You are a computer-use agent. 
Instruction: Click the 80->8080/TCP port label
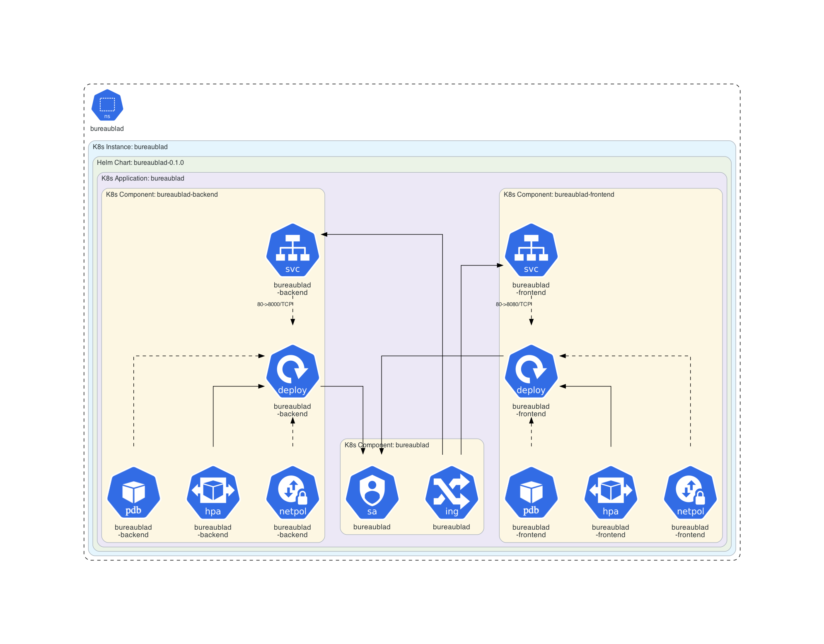coord(513,304)
